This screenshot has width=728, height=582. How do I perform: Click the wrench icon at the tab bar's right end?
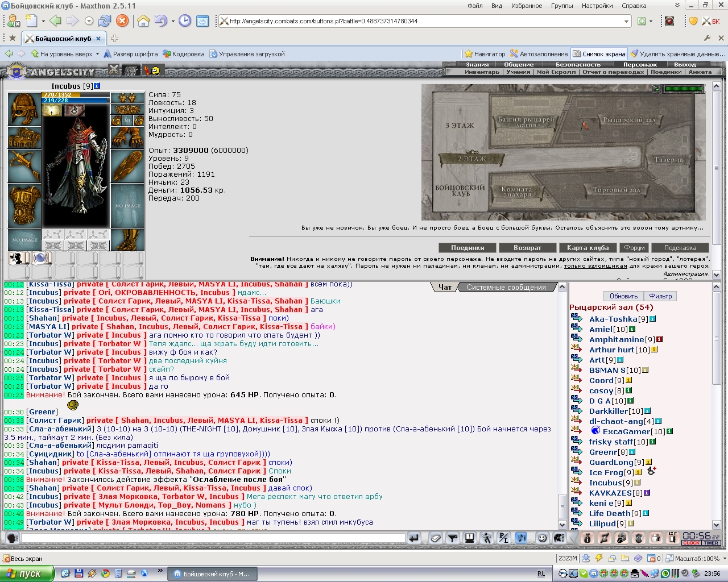tap(707, 38)
